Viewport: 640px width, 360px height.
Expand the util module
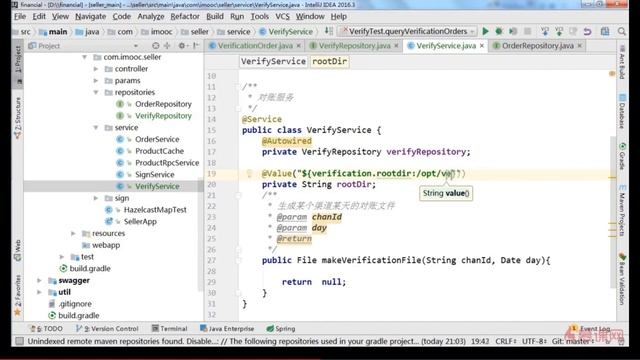[40, 292]
